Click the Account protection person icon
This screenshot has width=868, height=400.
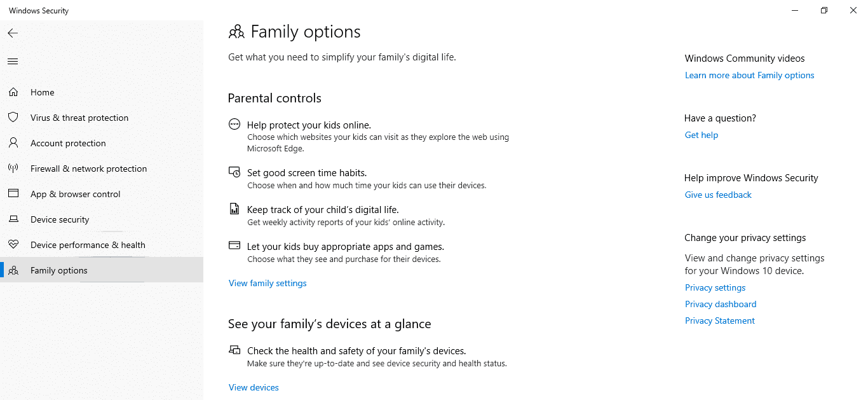click(x=13, y=142)
